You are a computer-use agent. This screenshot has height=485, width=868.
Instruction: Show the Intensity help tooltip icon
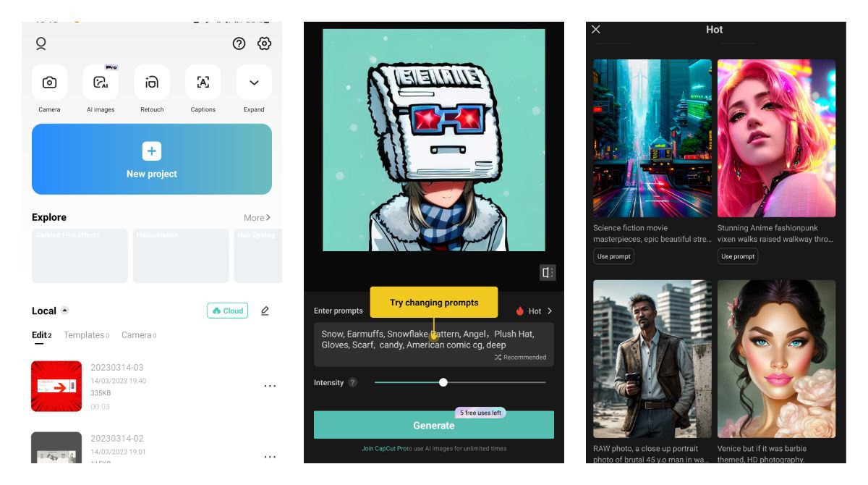(352, 382)
